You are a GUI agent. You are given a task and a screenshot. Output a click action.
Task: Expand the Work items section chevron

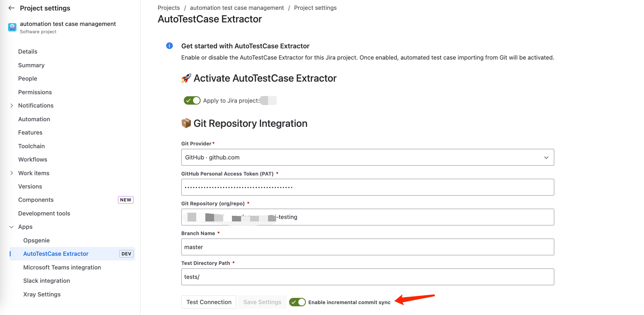12,173
